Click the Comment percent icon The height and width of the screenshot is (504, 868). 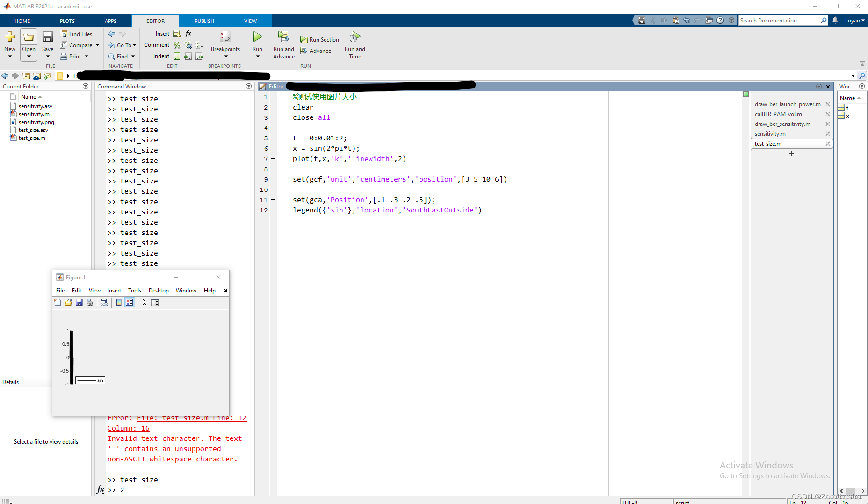tap(177, 45)
